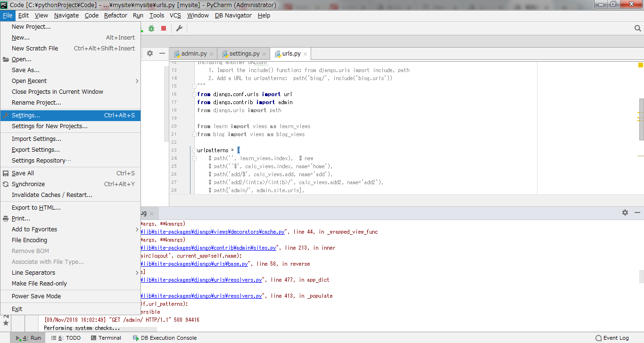Screen dimensions: 644x343
Task: Select Export Settings...
Action: coord(70,150)
